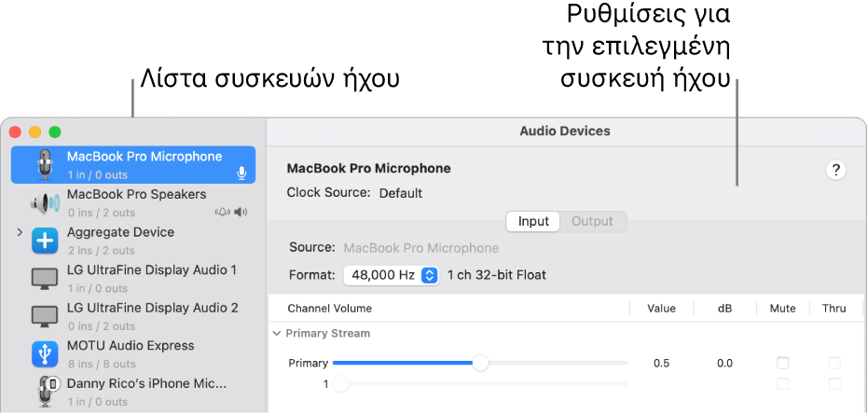Click the channel 1 volume slider knob

341,383
